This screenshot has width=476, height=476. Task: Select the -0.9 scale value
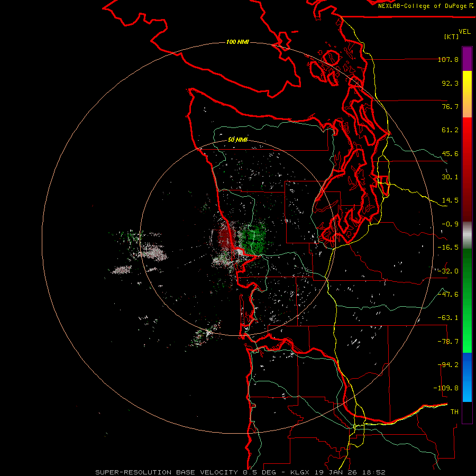coord(450,224)
